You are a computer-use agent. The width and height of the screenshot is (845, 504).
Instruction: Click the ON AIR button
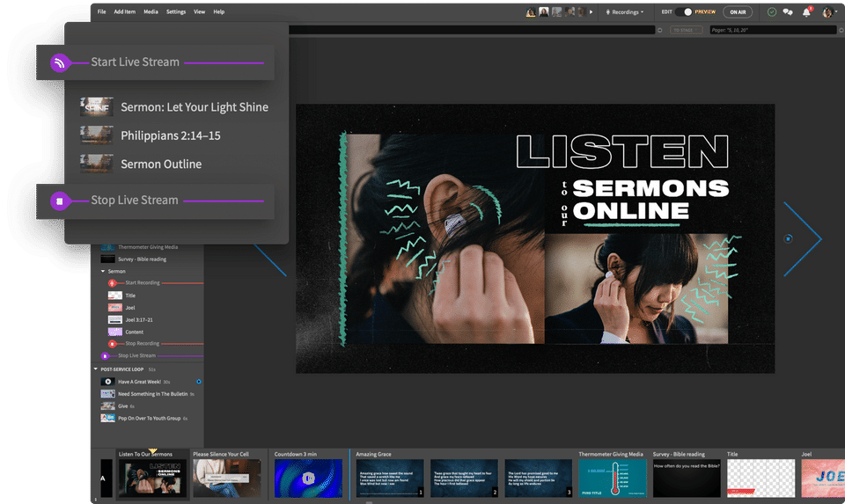[x=737, y=12]
